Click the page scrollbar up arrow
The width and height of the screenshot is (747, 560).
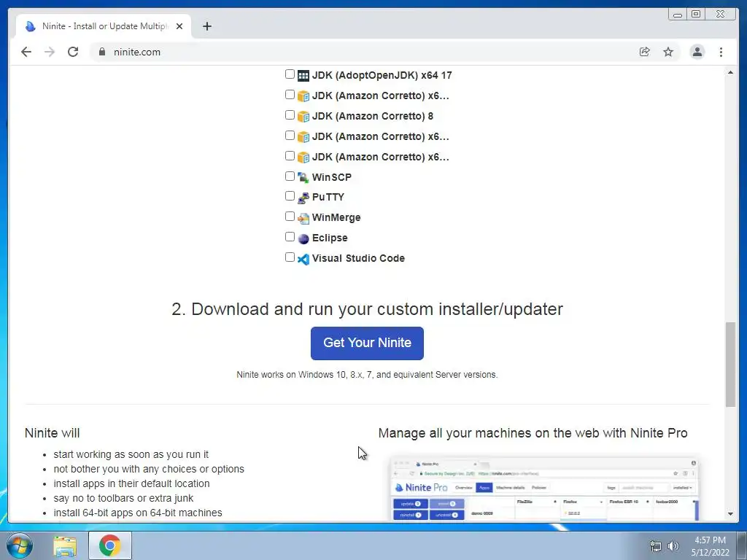(x=730, y=72)
